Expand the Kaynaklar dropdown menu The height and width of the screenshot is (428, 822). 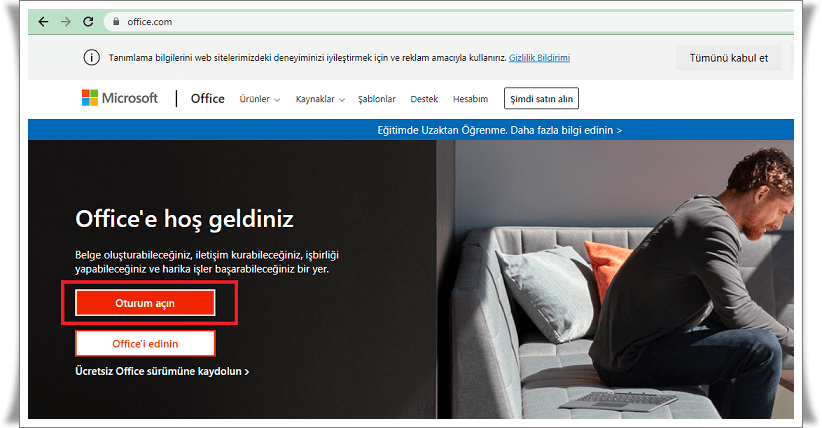click(320, 99)
